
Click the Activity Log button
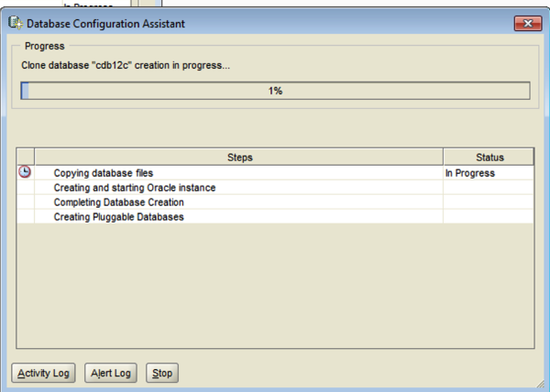pyautogui.click(x=43, y=373)
